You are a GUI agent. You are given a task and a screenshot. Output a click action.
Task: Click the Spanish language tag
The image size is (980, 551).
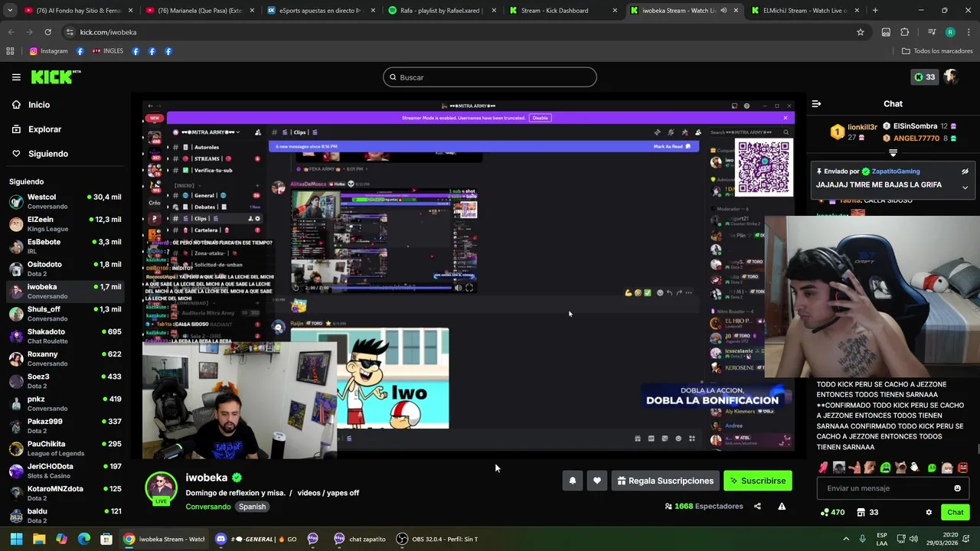click(252, 507)
